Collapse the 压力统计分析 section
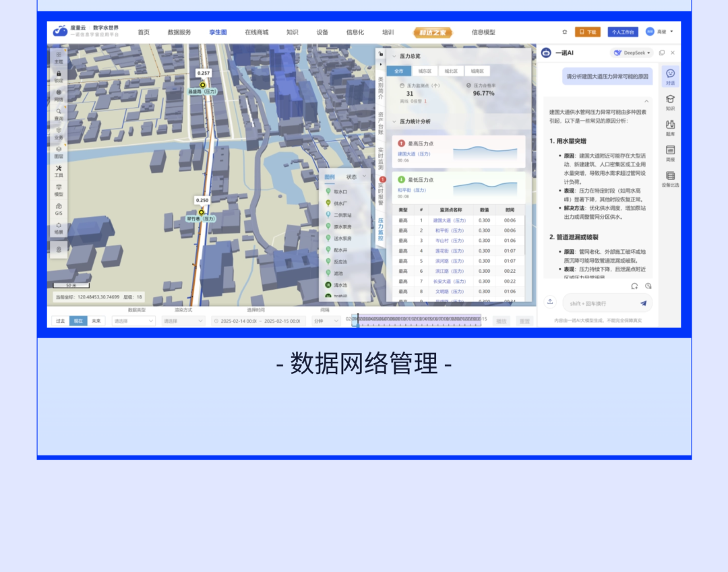Image resolution: width=728 pixels, height=572 pixels. tap(394, 122)
